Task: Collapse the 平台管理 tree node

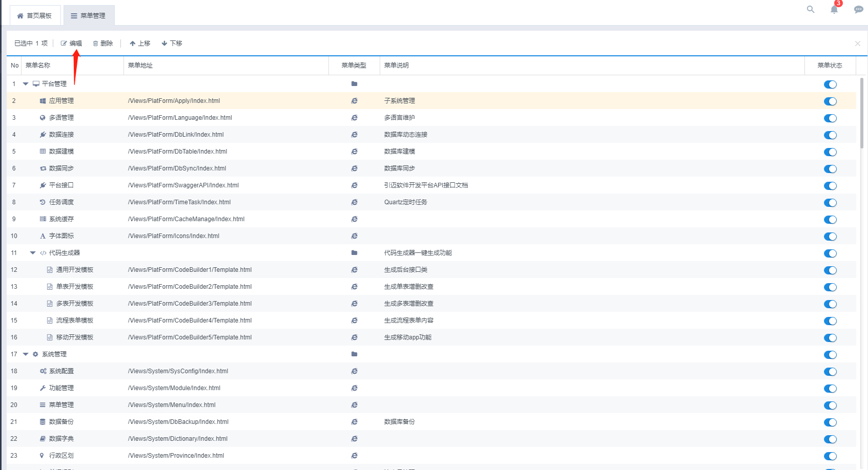Action: [26, 84]
